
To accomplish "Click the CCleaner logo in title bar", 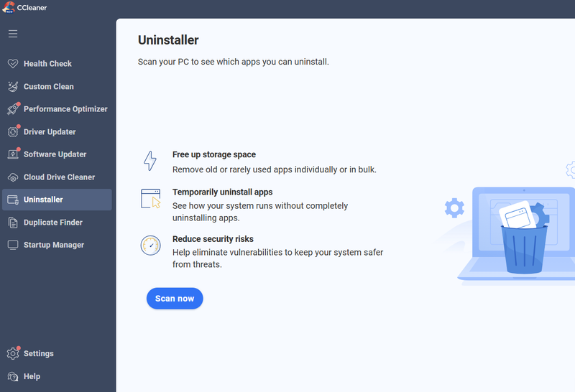I will click(x=8, y=7).
